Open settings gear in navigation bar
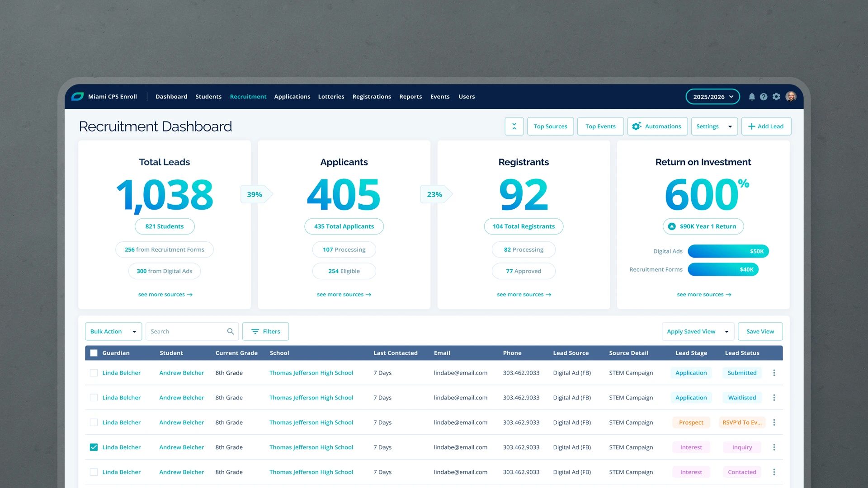 pyautogui.click(x=776, y=97)
